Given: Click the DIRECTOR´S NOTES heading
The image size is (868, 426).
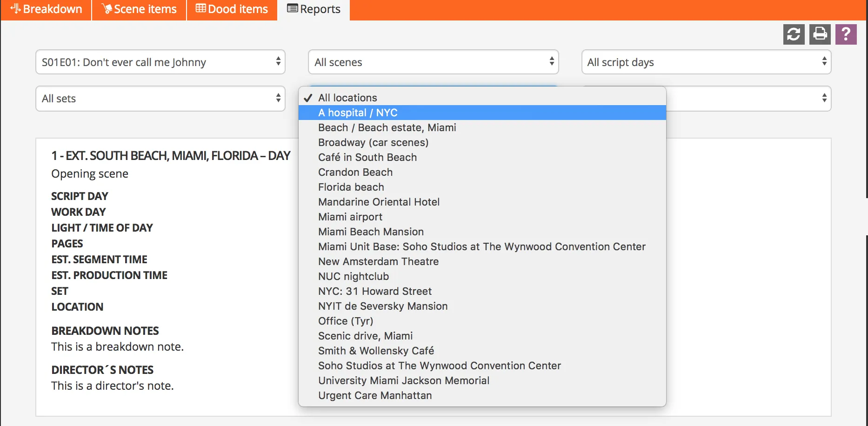Looking at the screenshot, I should (102, 370).
